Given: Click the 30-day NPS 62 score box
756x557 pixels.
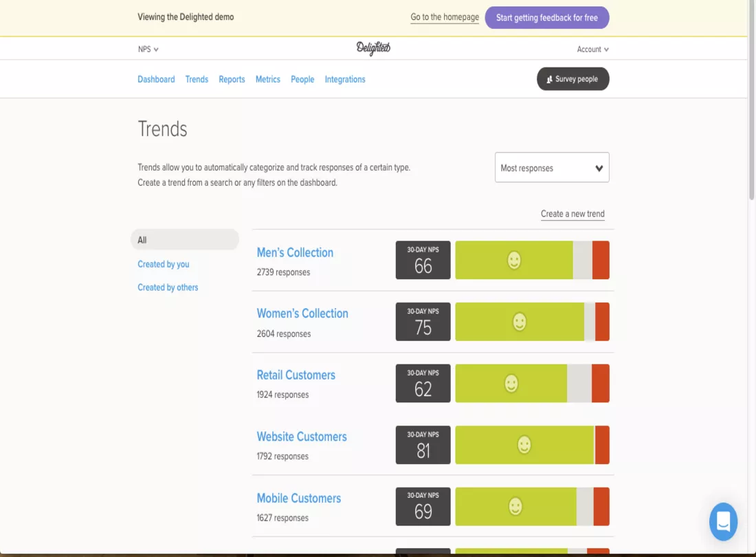Looking at the screenshot, I should 423,384.
